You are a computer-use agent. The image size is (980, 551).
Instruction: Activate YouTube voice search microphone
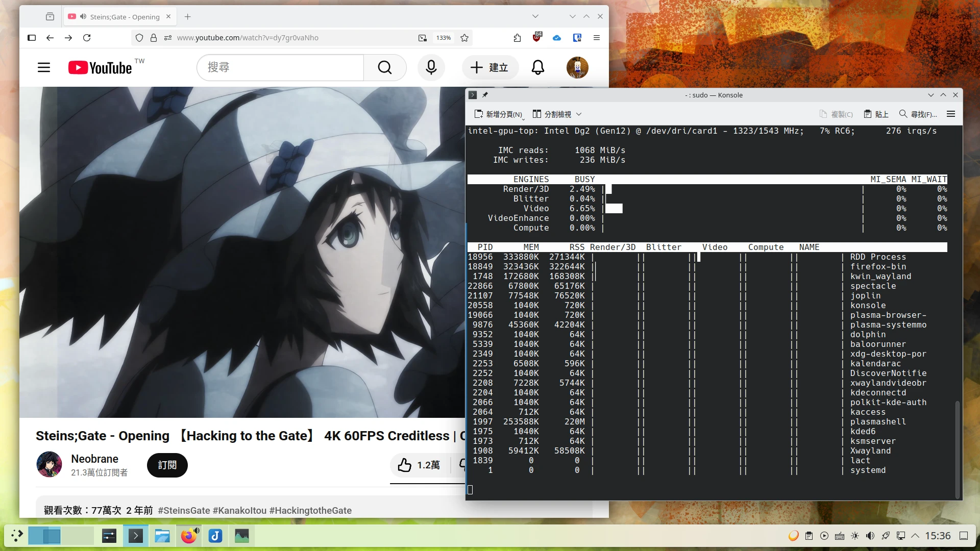point(431,67)
